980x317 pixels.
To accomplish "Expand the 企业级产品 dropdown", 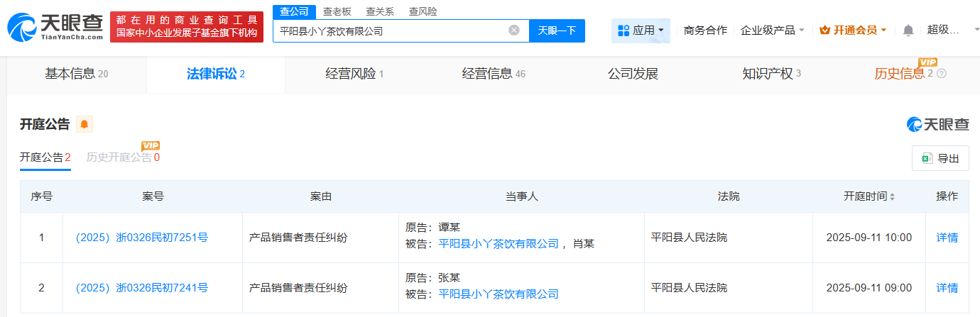I will [773, 30].
